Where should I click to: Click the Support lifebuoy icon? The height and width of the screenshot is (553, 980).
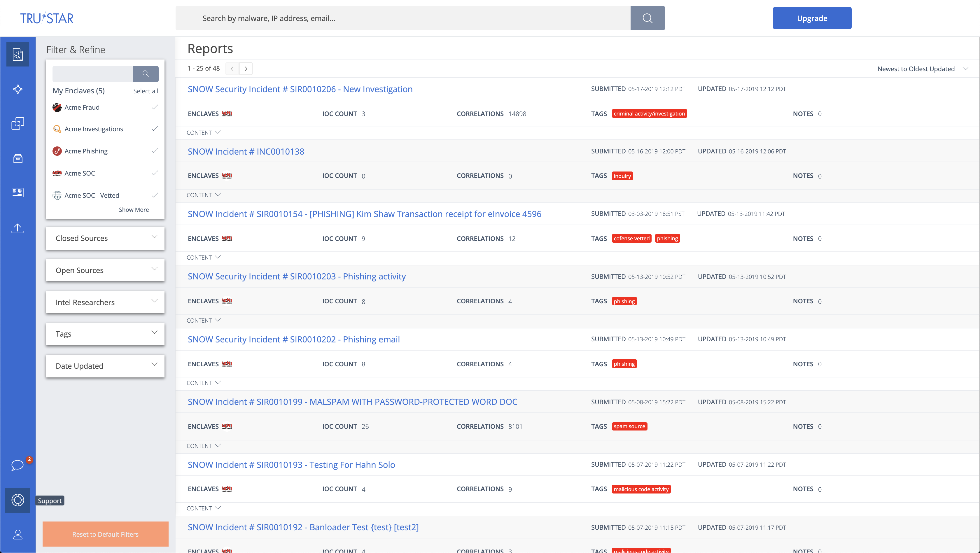tap(18, 500)
